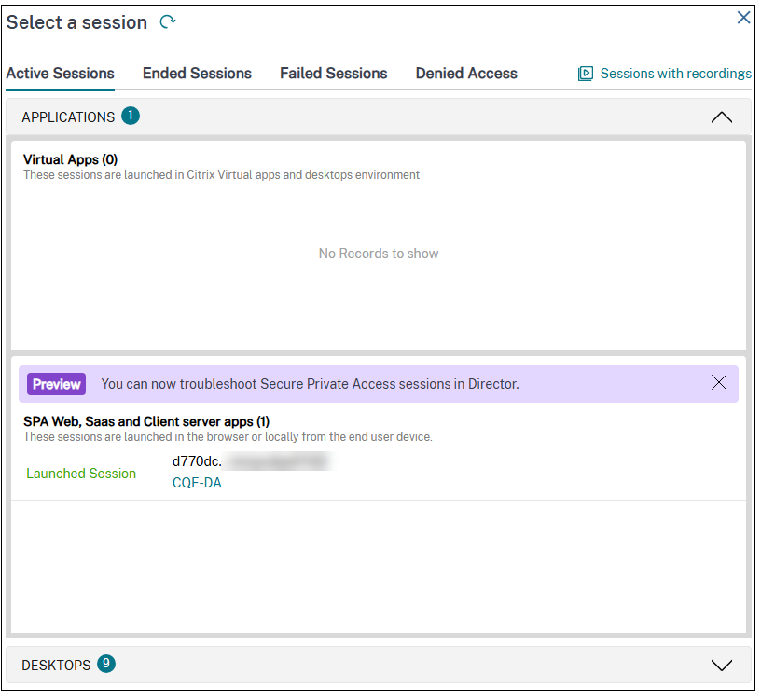The width and height of the screenshot is (761, 700).
Task: Close the Select a session dialog
Action: [743, 18]
